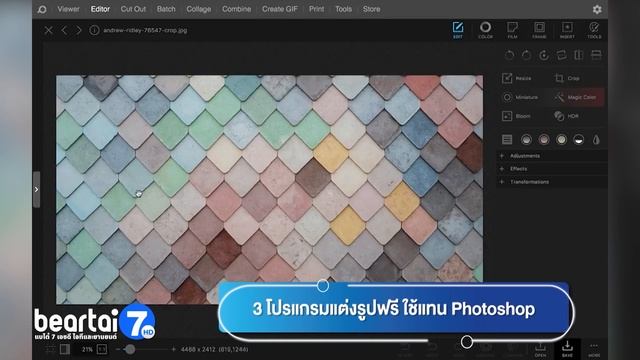Click the droplet icon in the filter row
This screenshot has height=360, width=640.
(596, 140)
